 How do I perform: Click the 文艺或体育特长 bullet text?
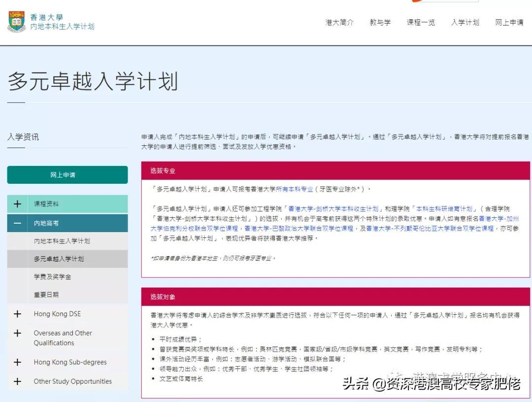181,378
